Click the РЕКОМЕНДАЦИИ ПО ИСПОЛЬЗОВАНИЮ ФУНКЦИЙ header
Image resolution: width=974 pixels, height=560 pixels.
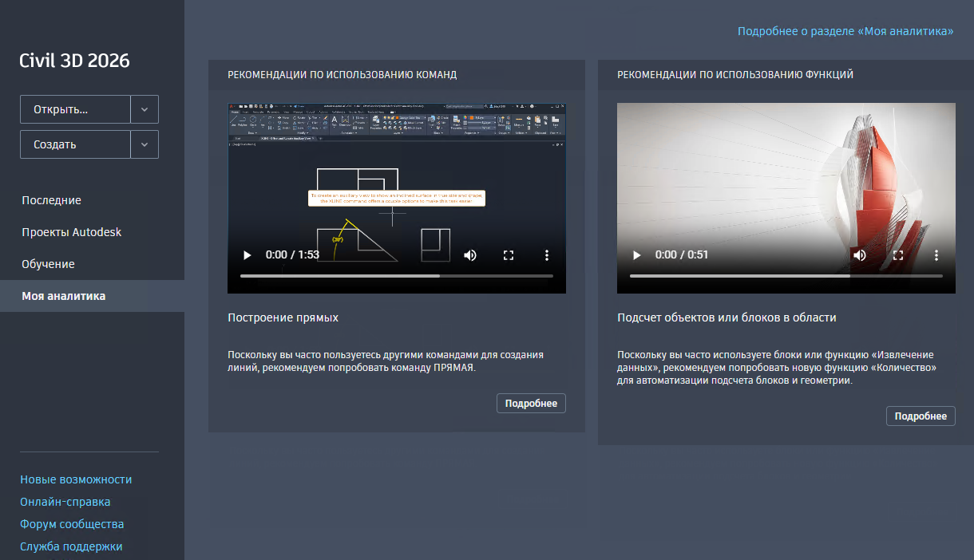coord(735,74)
